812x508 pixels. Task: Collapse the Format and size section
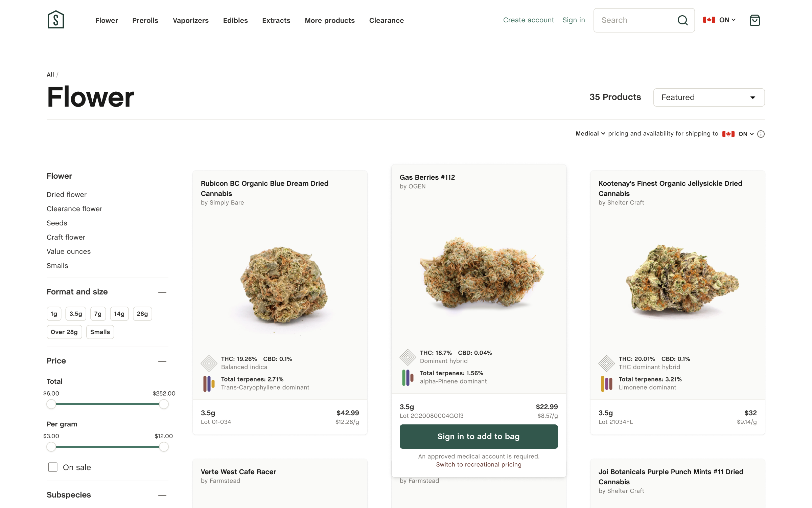162,292
